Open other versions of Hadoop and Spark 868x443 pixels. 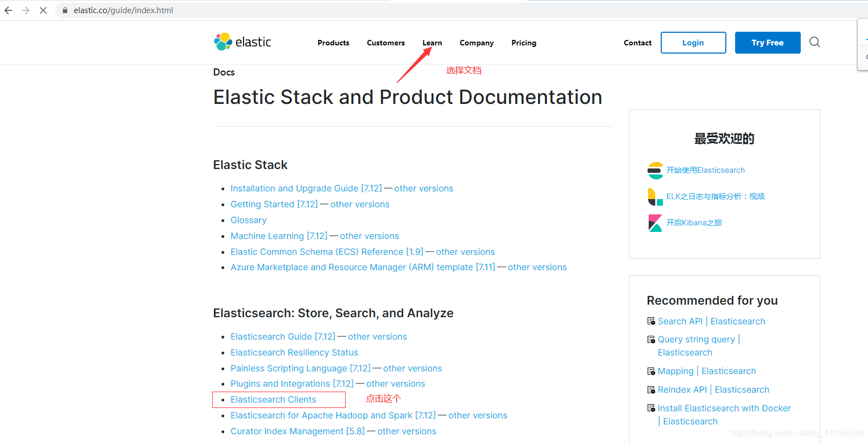[477, 415]
